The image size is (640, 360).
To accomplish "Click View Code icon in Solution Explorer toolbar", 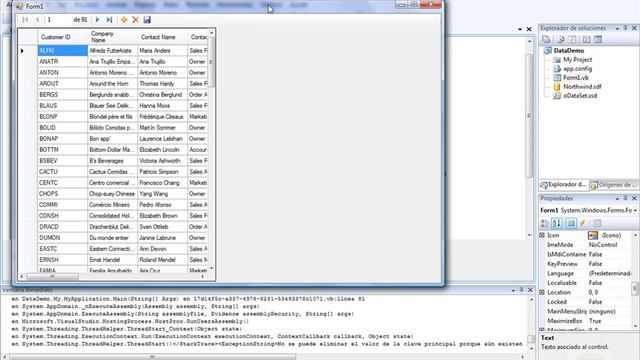I will (587, 40).
